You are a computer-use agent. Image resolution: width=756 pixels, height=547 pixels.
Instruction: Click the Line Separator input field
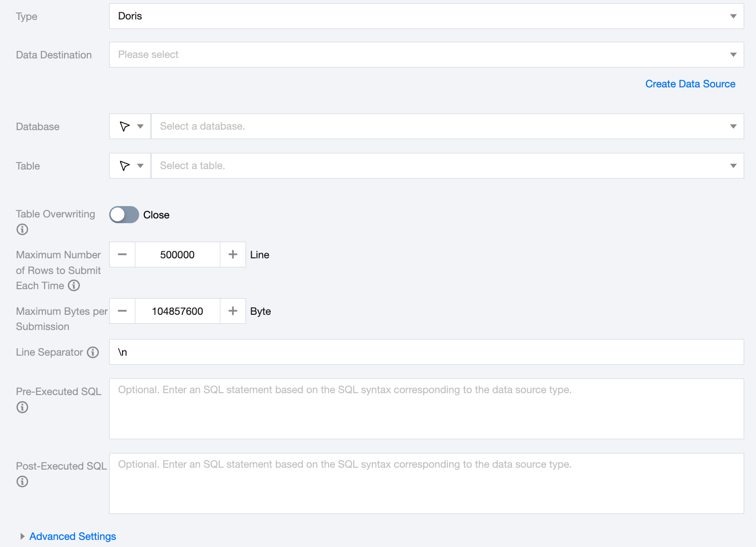(x=426, y=352)
